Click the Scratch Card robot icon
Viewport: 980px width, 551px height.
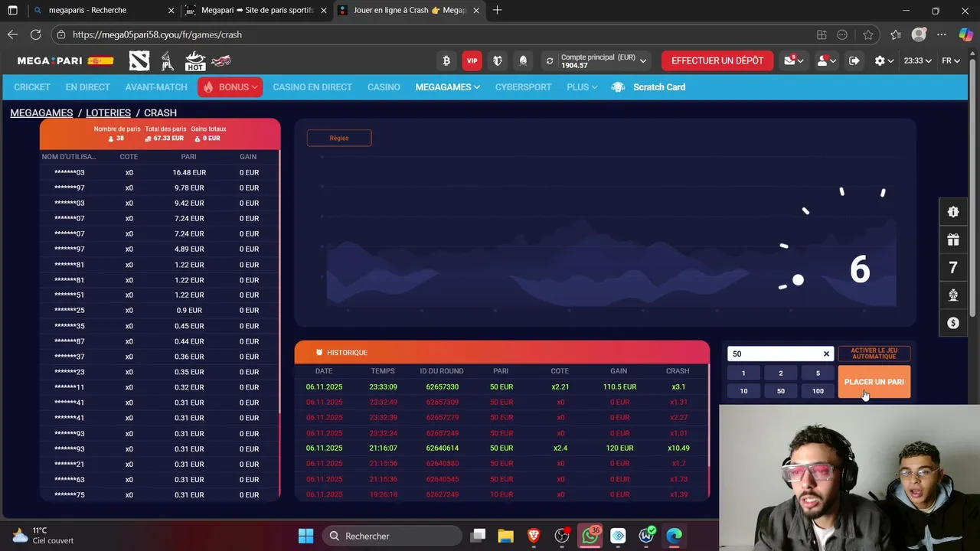click(618, 87)
